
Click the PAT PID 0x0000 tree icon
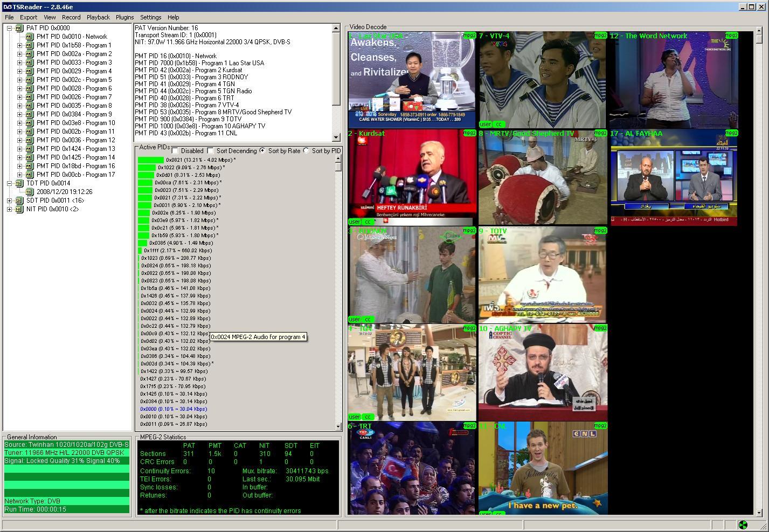(19, 28)
